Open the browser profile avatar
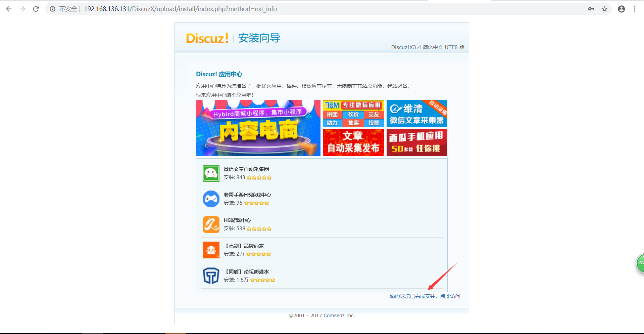This screenshot has height=334, width=644. (621, 9)
